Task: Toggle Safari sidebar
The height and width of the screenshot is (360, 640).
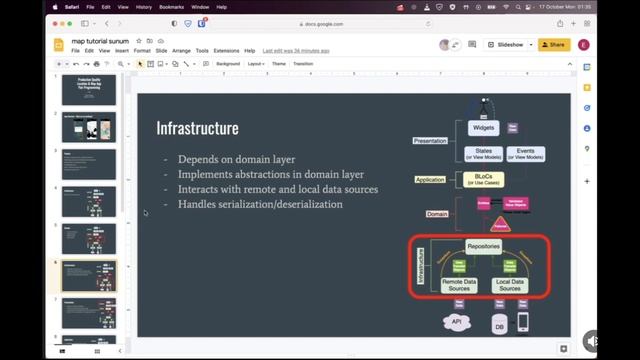Action: click(84, 24)
